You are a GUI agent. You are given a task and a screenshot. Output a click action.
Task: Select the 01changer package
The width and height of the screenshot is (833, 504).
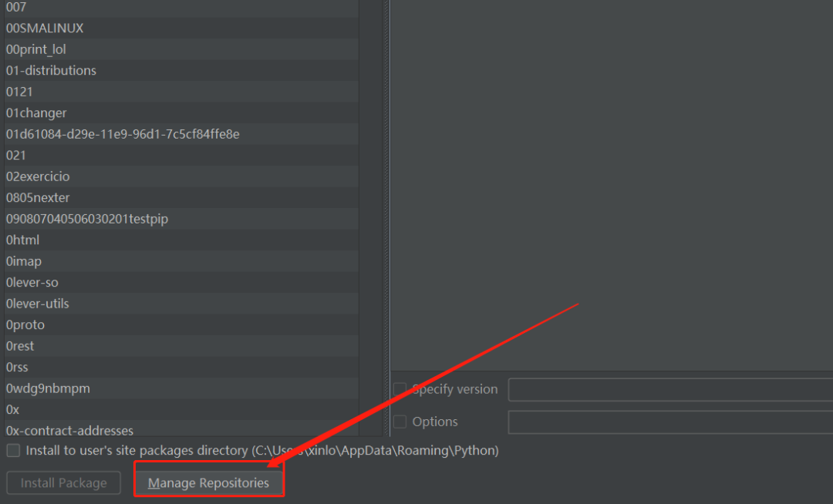tap(36, 113)
